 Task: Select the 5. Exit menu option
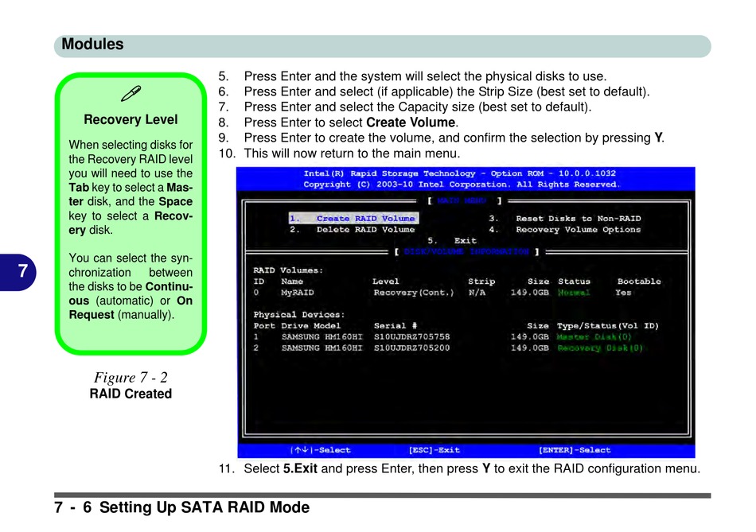[x=452, y=240]
